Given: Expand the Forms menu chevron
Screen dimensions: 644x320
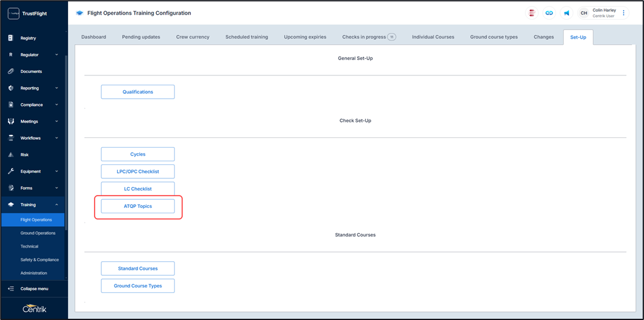Looking at the screenshot, I should 56,188.
